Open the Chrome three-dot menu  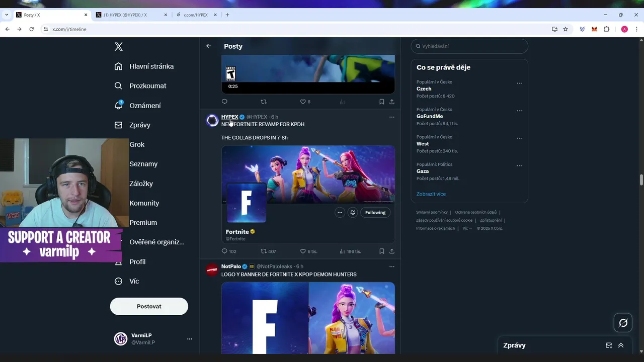point(636,29)
